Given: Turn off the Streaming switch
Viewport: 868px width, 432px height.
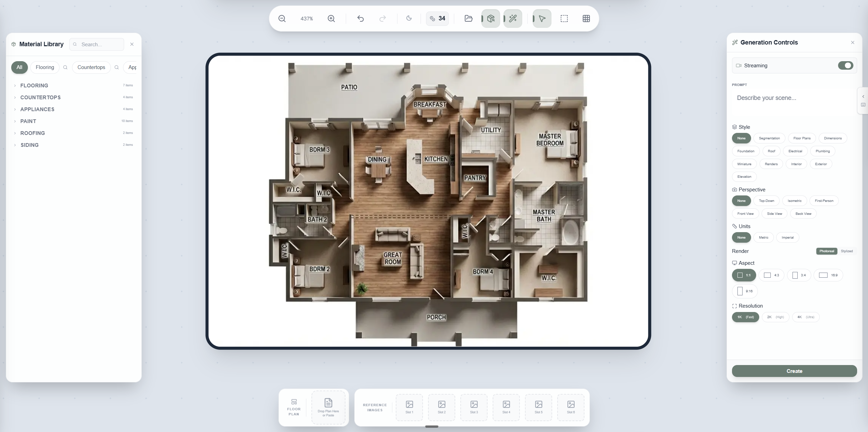Looking at the screenshot, I should pyautogui.click(x=845, y=66).
